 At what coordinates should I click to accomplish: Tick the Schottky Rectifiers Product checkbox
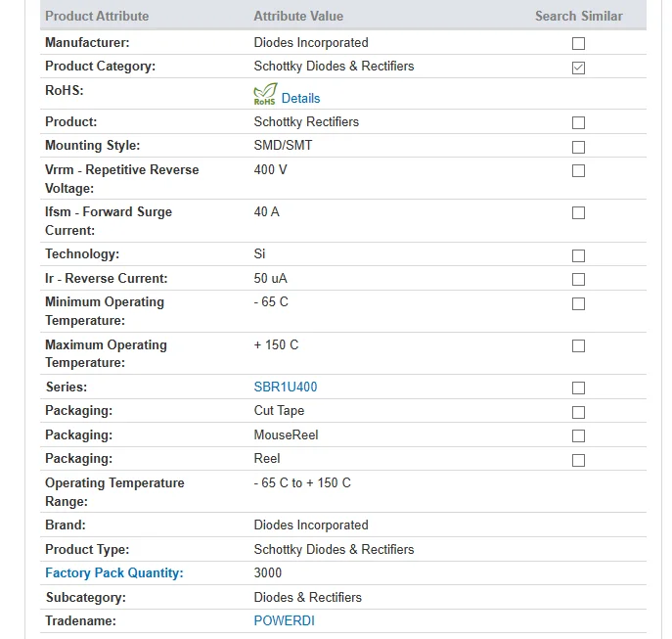click(x=578, y=122)
